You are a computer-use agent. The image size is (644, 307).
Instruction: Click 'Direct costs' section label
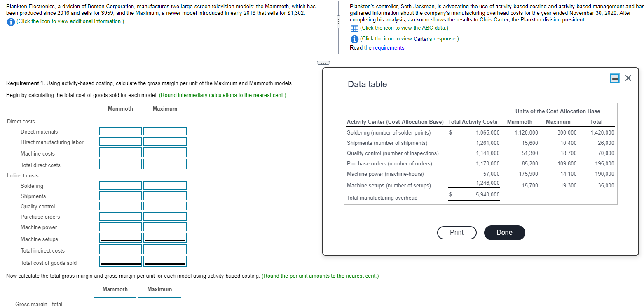pos(21,122)
